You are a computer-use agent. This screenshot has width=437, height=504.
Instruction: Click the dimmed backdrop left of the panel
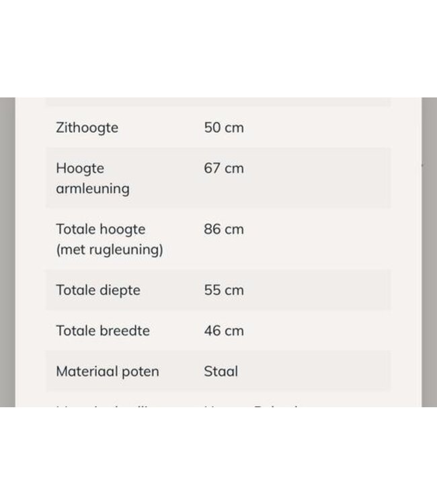click(x=7, y=252)
